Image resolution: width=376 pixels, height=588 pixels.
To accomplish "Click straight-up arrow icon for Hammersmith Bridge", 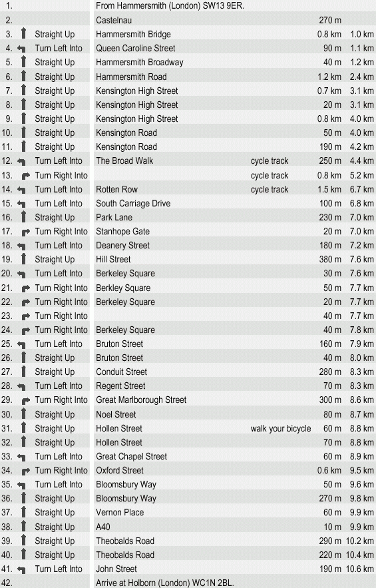I will coord(23,34).
